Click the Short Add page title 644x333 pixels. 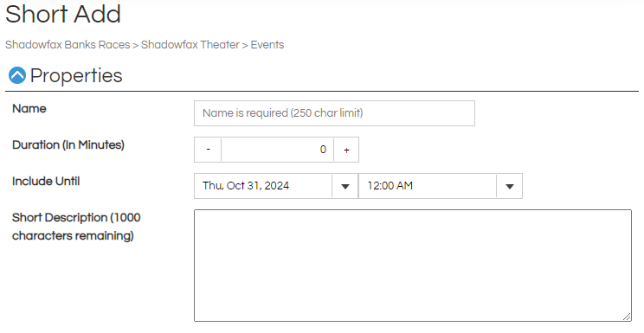pyautogui.click(x=63, y=14)
